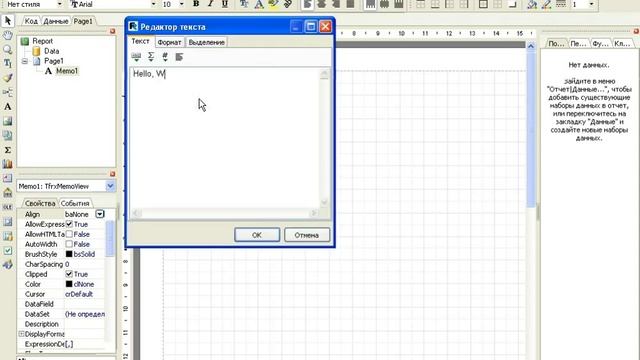The width and height of the screenshot is (640, 360).
Task: Select the Page1 designer tab
Action: coord(83,21)
